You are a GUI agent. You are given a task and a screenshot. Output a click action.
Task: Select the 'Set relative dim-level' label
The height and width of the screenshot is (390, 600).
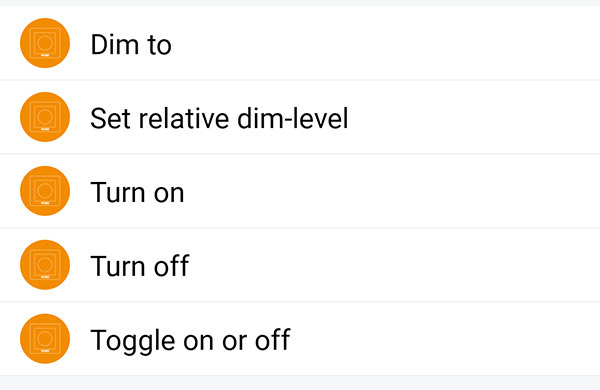[219, 118]
